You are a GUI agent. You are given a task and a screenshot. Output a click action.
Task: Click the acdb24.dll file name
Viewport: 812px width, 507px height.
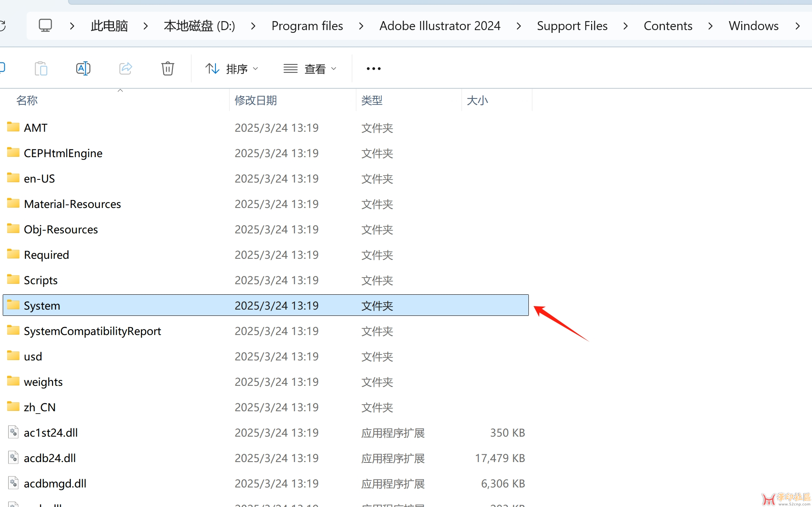tap(50, 458)
